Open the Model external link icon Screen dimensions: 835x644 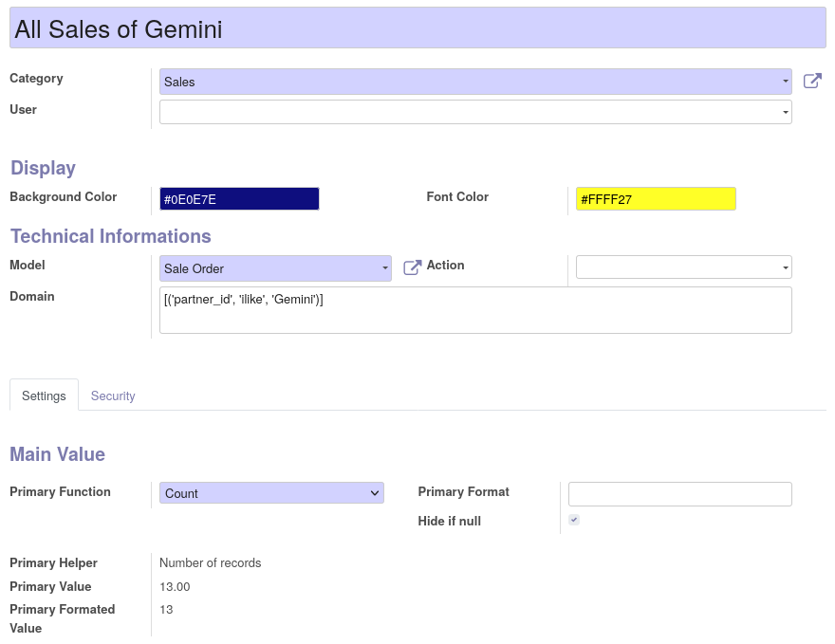point(412,268)
